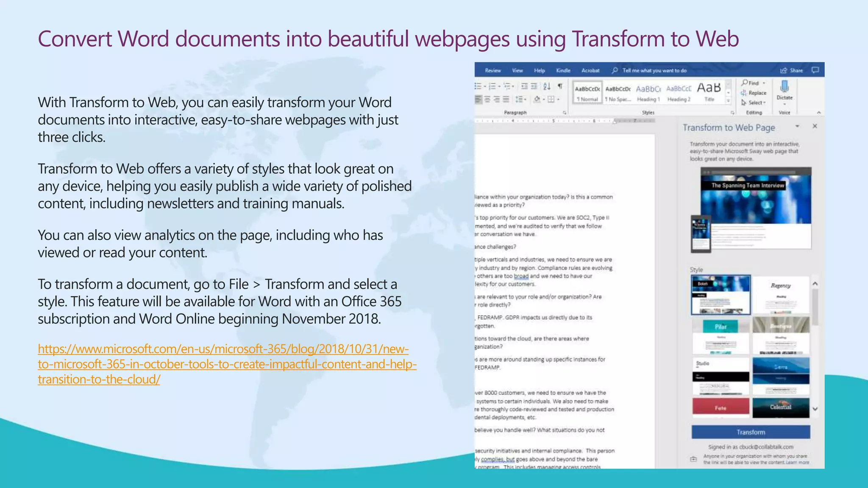Decrease the paragraph indent
This screenshot has width=868, height=488.
[524, 86]
